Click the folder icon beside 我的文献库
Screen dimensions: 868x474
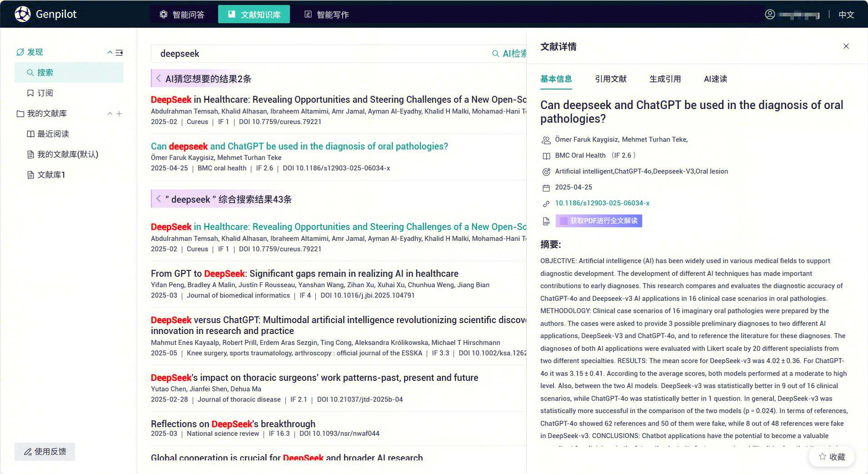coord(20,114)
